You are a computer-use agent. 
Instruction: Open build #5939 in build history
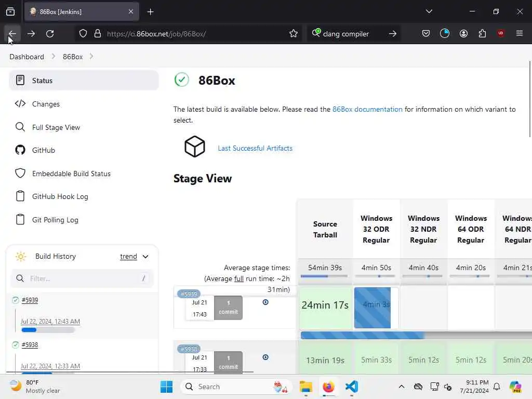tap(30, 300)
